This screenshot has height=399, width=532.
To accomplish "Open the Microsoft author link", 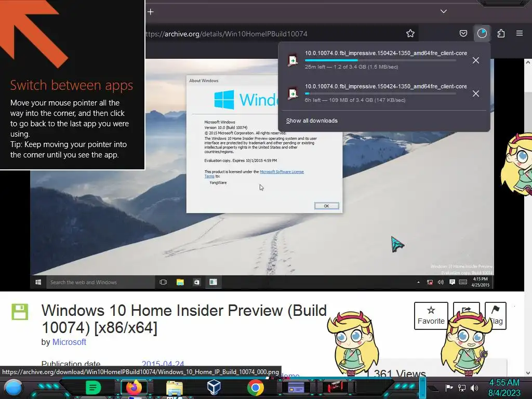I will (x=69, y=342).
